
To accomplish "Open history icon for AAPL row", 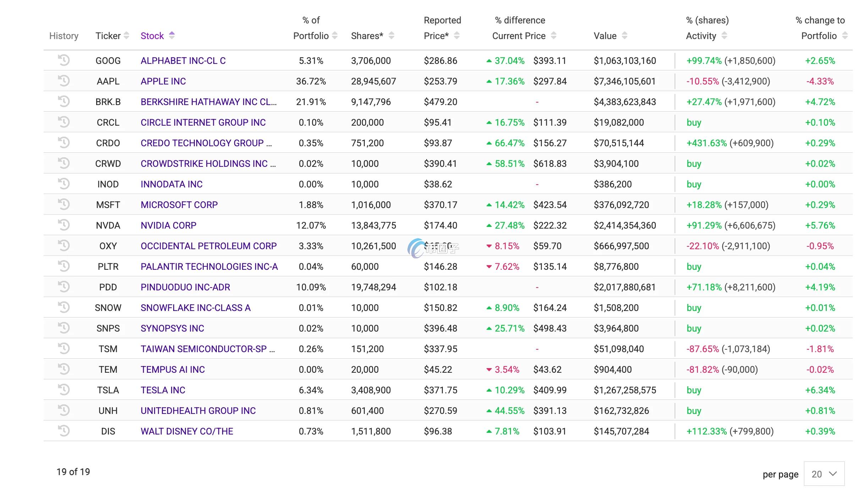I will pos(64,81).
